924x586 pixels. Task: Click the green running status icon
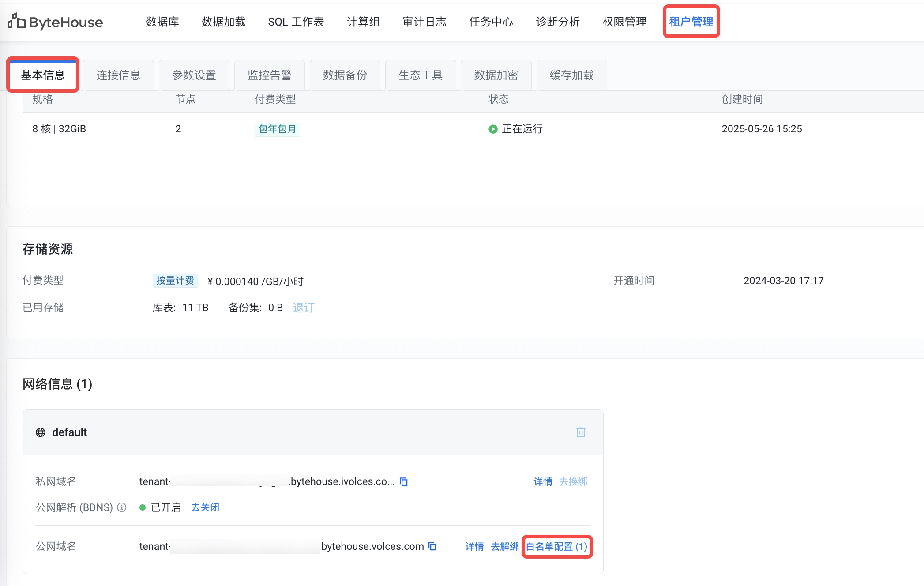(493, 129)
